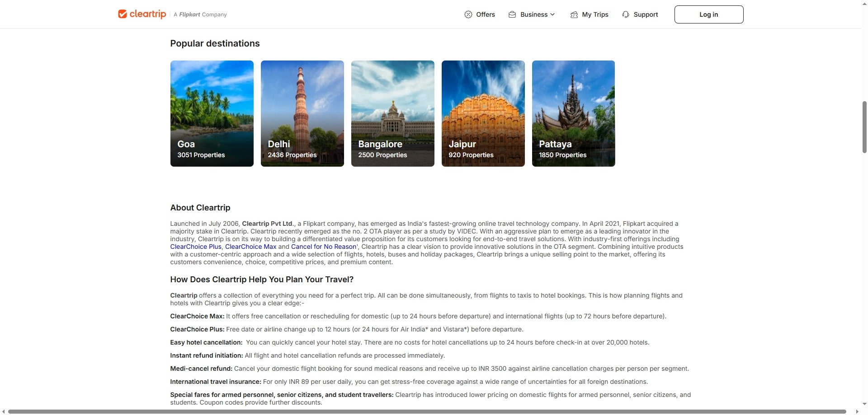This screenshot has height=415, width=868.
Task: Open the Cancel for No Reason link
Action: pos(324,247)
